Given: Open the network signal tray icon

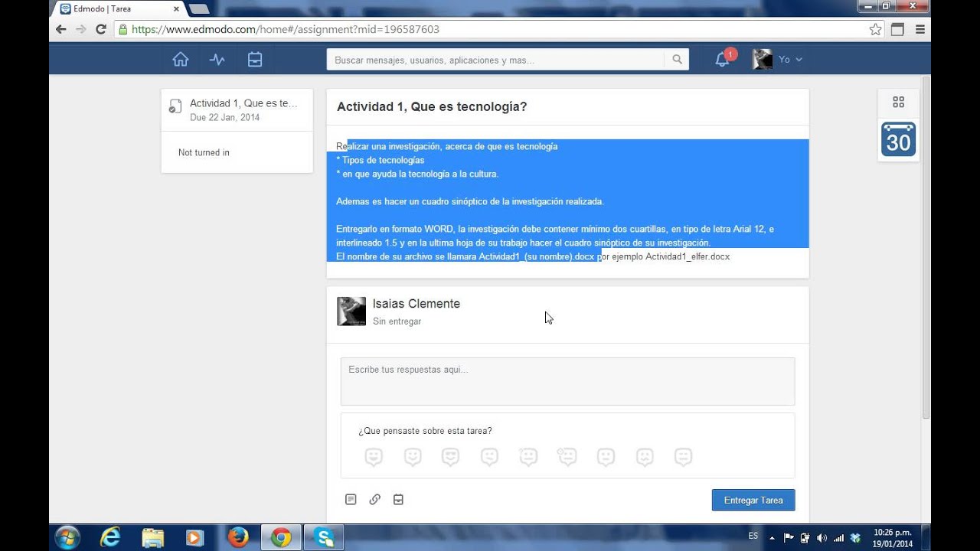Looking at the screenshot, I should (838, 538).
